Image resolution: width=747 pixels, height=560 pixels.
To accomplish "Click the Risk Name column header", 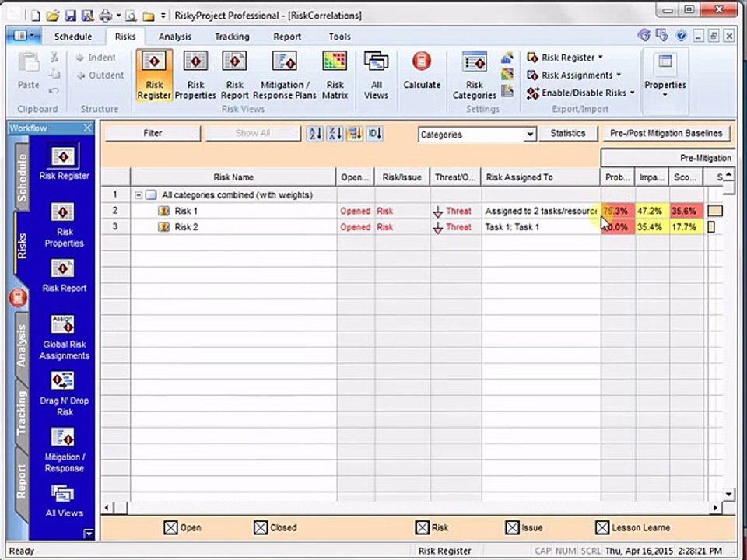I will pyautogui.click(x=233, y=177).
